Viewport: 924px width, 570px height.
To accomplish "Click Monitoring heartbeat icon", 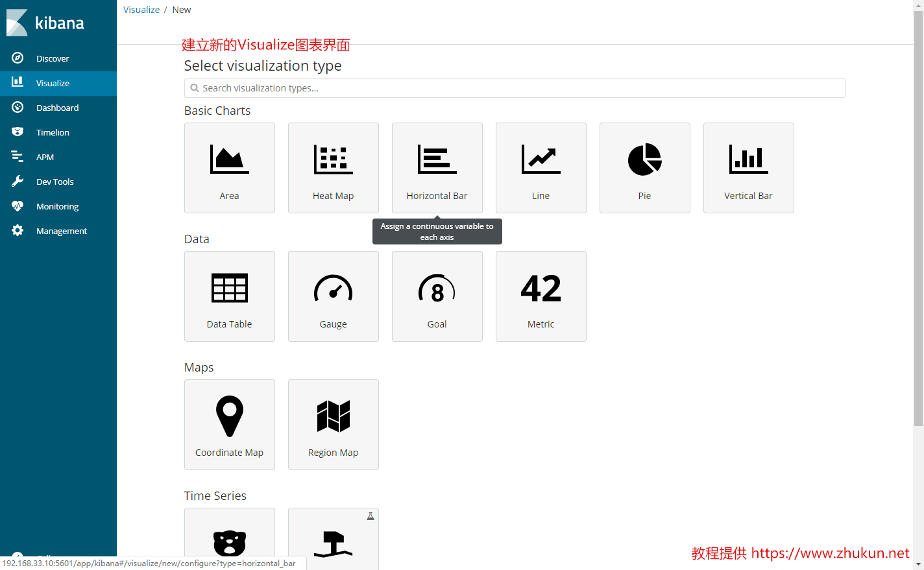I will [18, 206].
